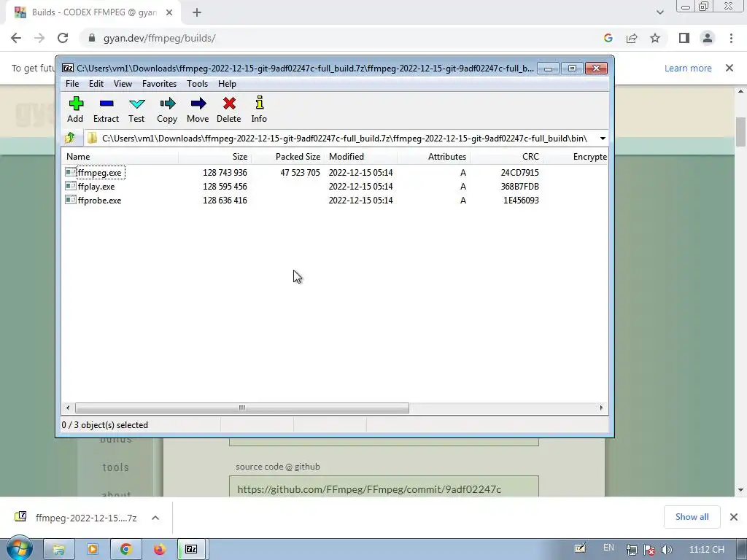The width and height of the screenshot is (747, 560).
Task: Go up one folder level in 7-Zip
Action: pos(70,138)
